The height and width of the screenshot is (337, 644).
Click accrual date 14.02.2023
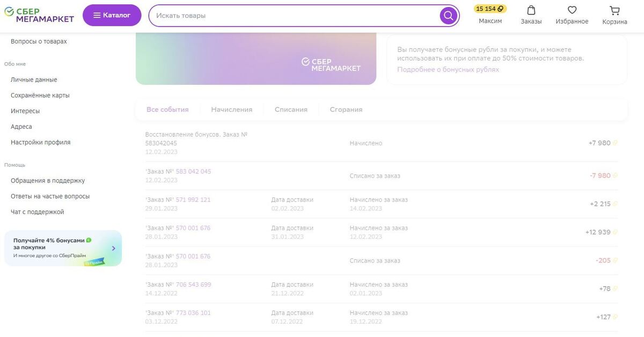(x=366, y=209)
